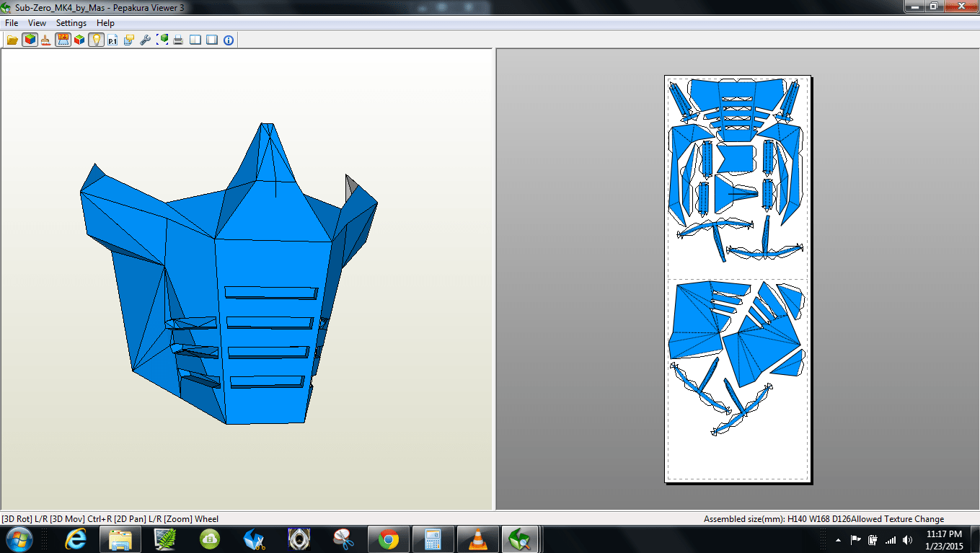Click the green cube fit-to-view icon

162,40
